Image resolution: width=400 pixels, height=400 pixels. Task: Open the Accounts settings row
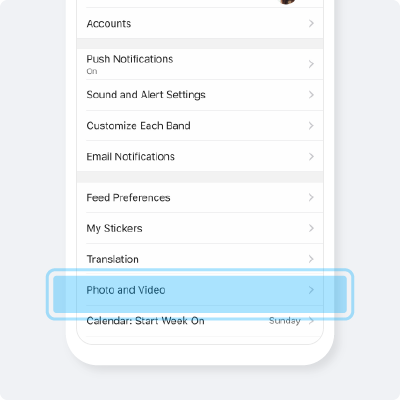pos(200,23)
